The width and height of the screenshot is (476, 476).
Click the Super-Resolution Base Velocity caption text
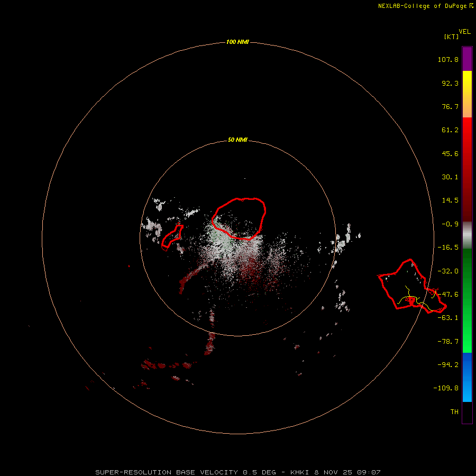[238, 472]
